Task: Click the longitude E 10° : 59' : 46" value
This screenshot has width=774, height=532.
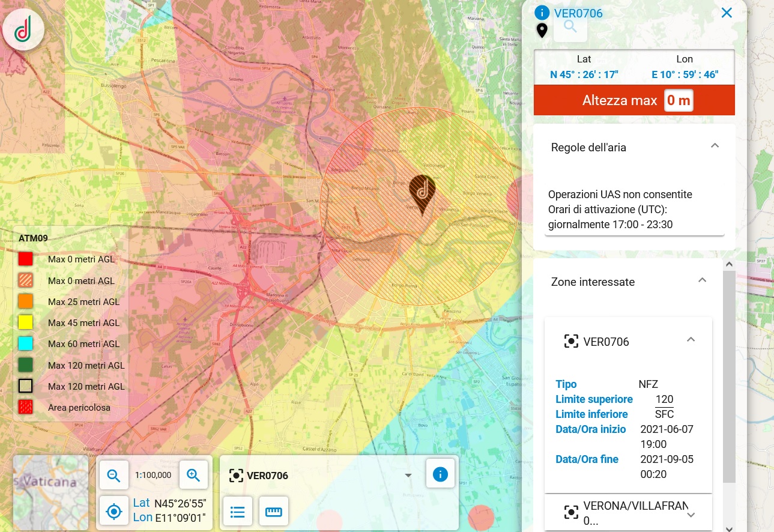Action: point(685,75)
